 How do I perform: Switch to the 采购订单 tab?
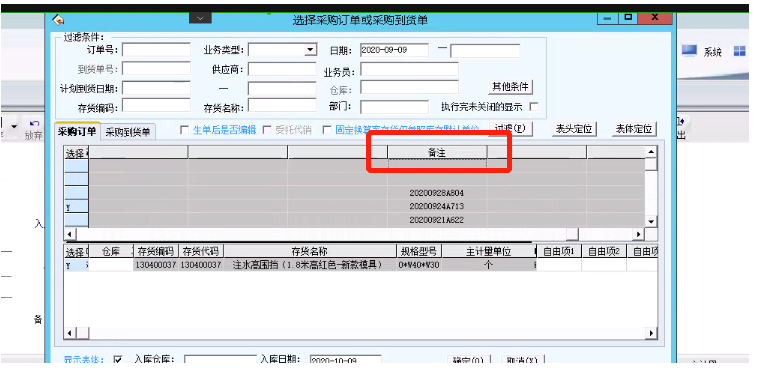(77, 131)
